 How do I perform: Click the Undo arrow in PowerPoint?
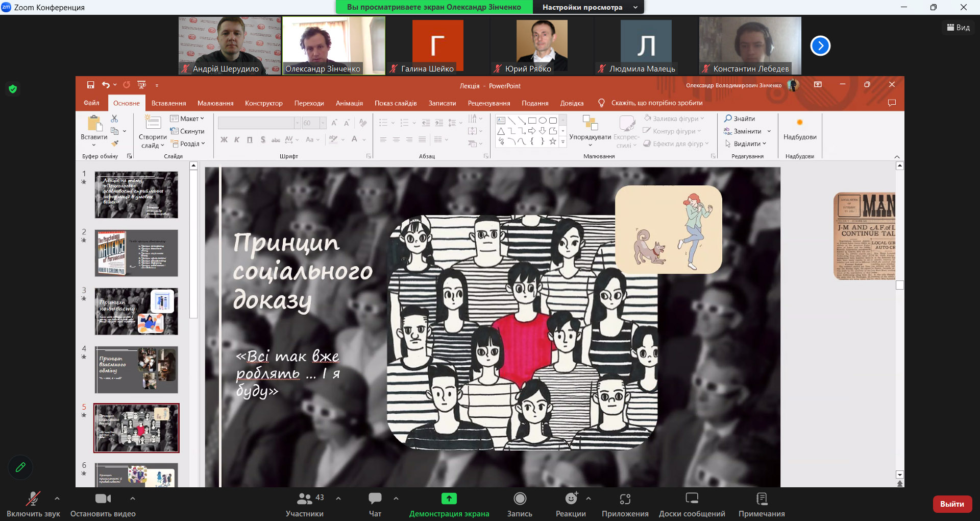(x=106, y=85)
